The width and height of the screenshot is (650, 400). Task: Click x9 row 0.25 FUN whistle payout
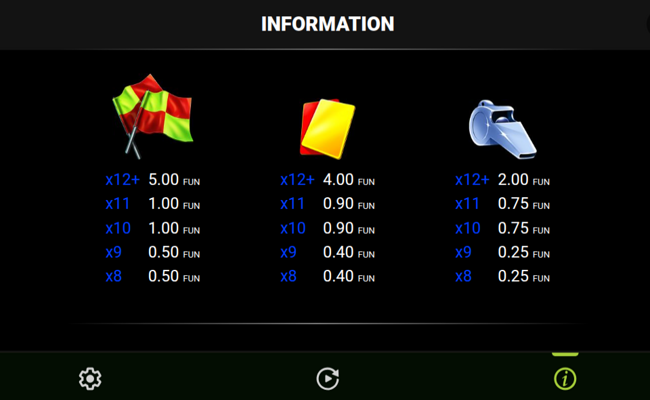click(x=524, y=252)
